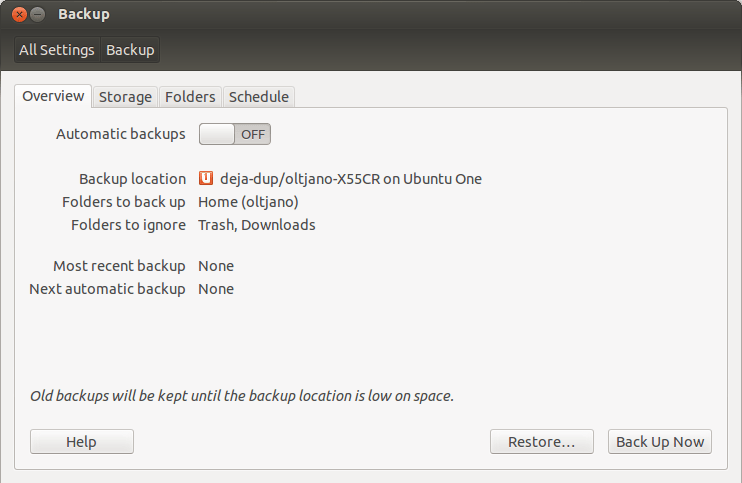
Task: Click the old backups retention note
Action: pos(242,396)
